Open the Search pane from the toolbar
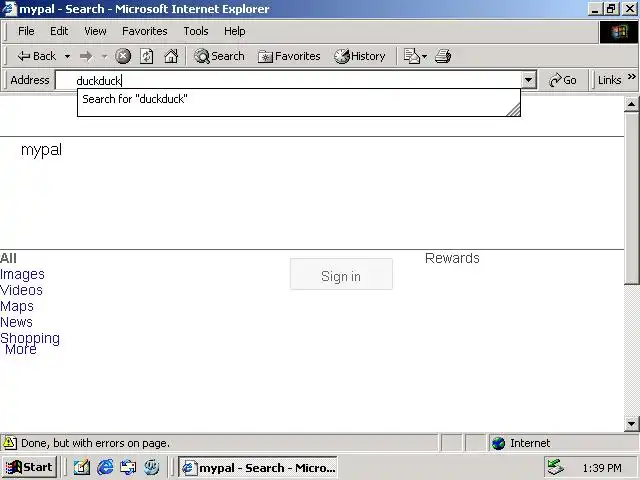This screenshot has height=480, width=640. [x=219, y=56]
